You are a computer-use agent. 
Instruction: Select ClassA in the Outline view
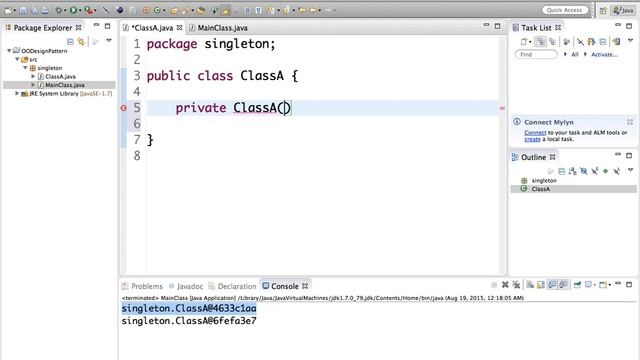coord(540,189)
